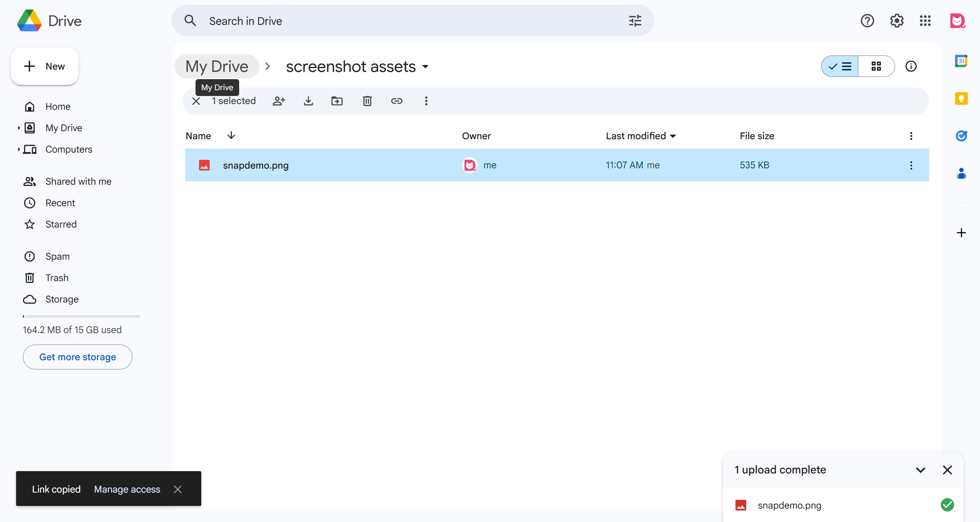Image resolution: width=980 pixels, height=522 pixels.
Task: Open the Google apps grid
Action: pos(925,21)
